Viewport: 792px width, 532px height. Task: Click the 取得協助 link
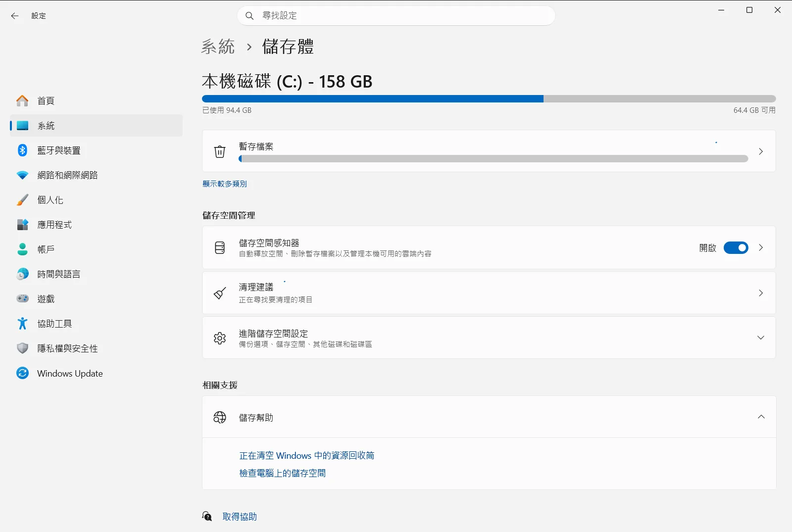(240, 517)
